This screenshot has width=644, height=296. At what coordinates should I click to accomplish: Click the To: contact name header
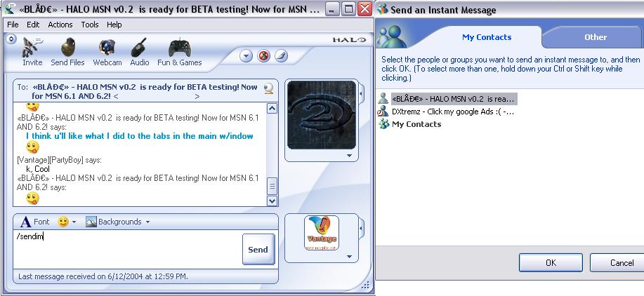click(145, 91)
